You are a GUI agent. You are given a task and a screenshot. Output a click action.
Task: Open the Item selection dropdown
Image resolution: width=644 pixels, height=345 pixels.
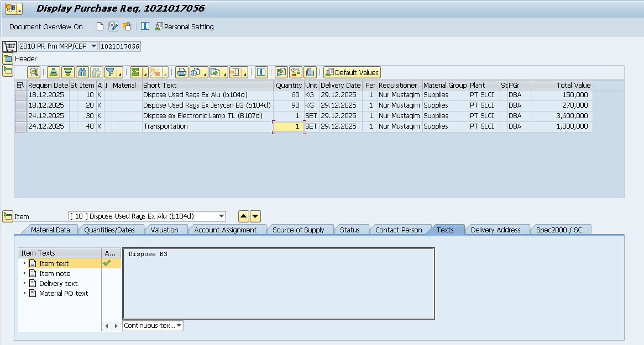click(222, 216)
